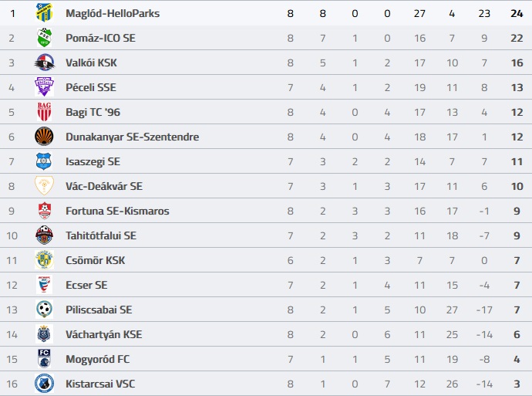
Task: Open the Kistarcsai VSC club crest
Action: pos(44,384)
